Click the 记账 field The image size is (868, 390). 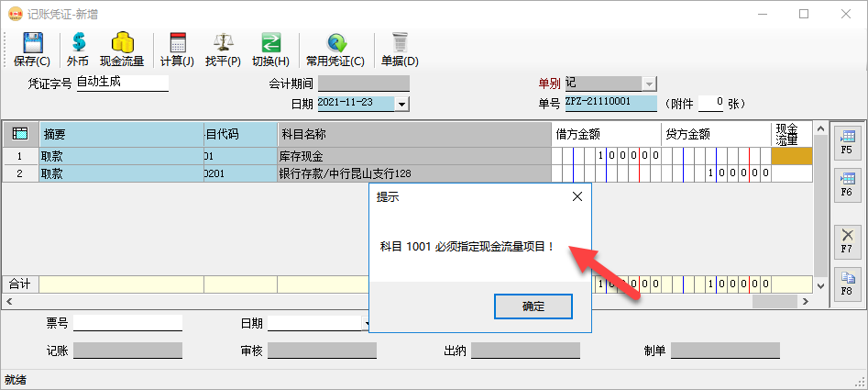pyautogui.click(x=128, y=351)
